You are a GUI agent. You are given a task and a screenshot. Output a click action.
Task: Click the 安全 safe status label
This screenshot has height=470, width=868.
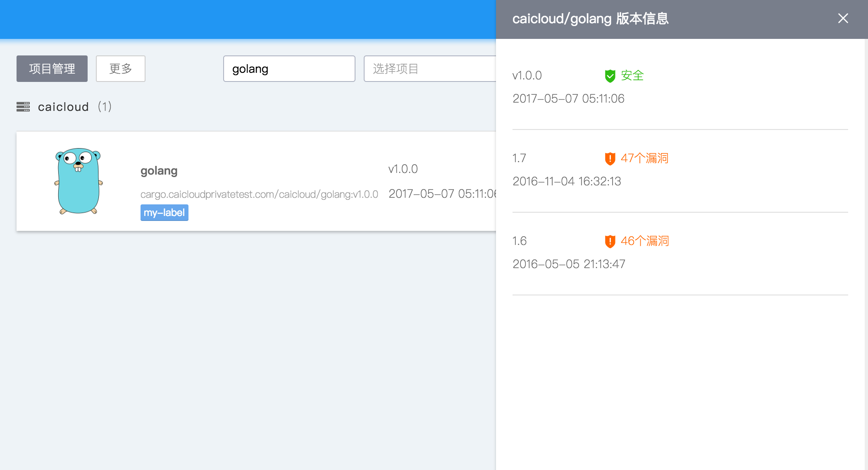pos(632,75)
